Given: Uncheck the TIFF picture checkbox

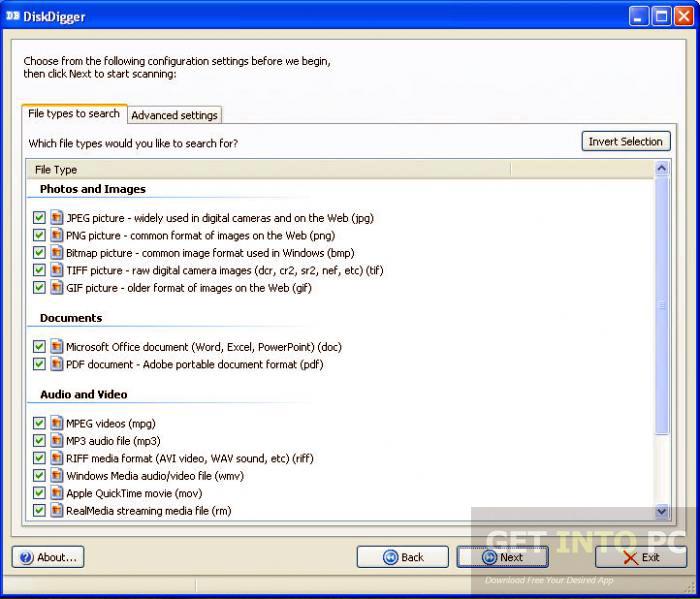Looking at the screenshot, I should [x=39, y=270].
